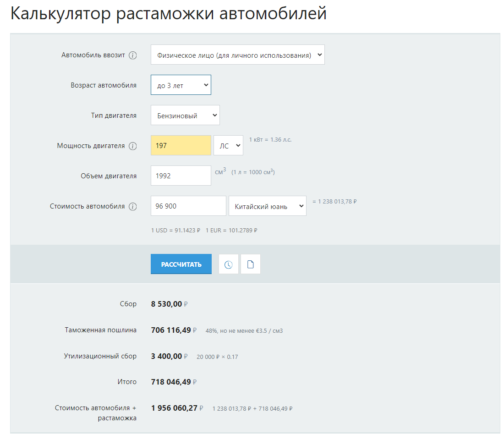Click the document icon next to the clock
The width and height of the screenshot is (504, 440).
tap(251, 264)
